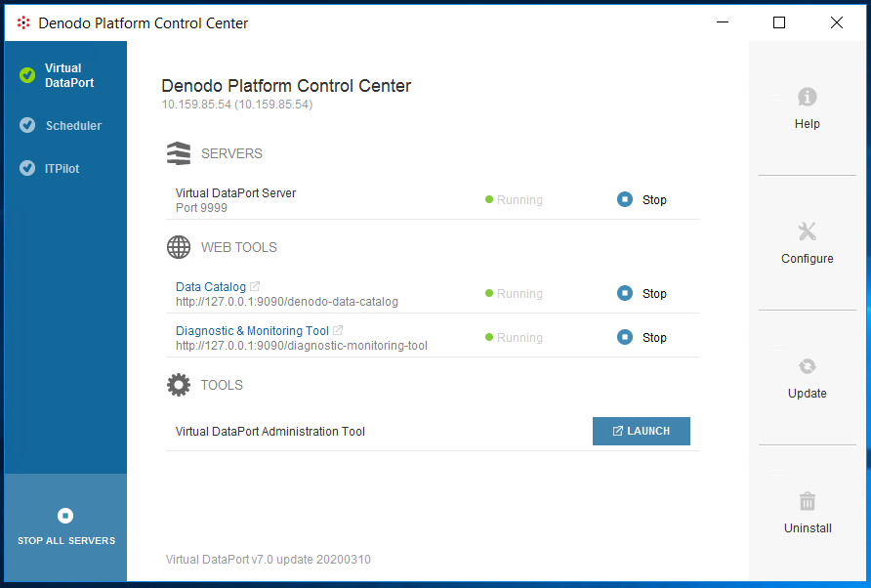
Task: Stop the Data Catalog web tool
Action: [x=642, y=293]
